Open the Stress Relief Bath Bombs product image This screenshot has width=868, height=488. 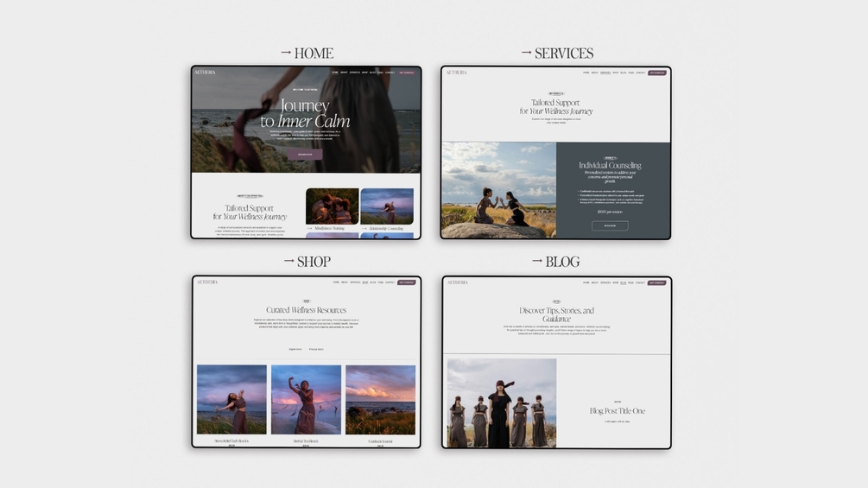coord(231,400)
